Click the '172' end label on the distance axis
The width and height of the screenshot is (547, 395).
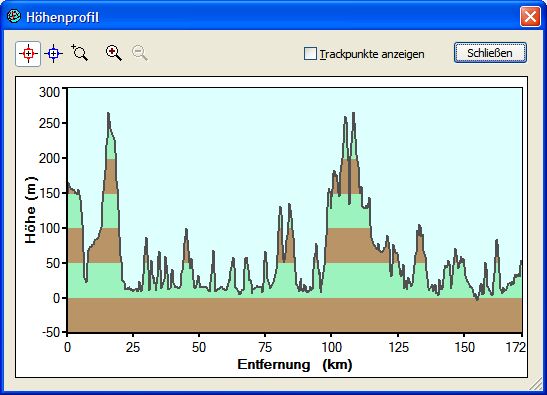coord(516,347)
